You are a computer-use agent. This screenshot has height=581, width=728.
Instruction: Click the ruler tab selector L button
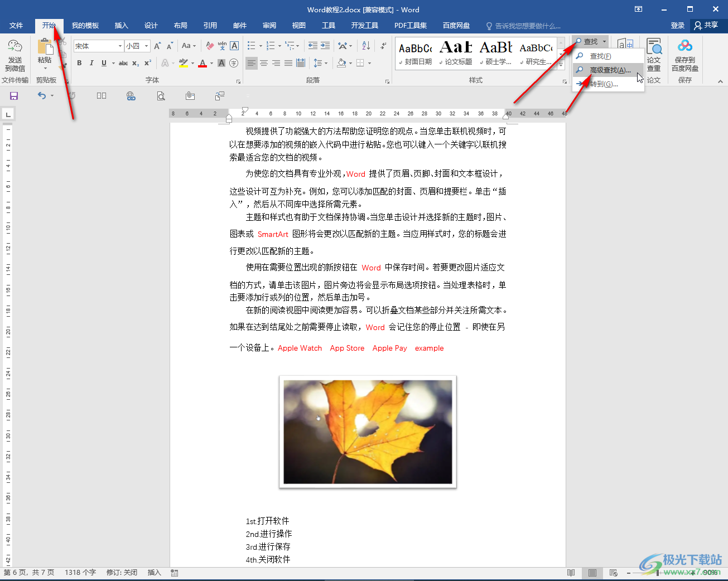tap(8, 115)
